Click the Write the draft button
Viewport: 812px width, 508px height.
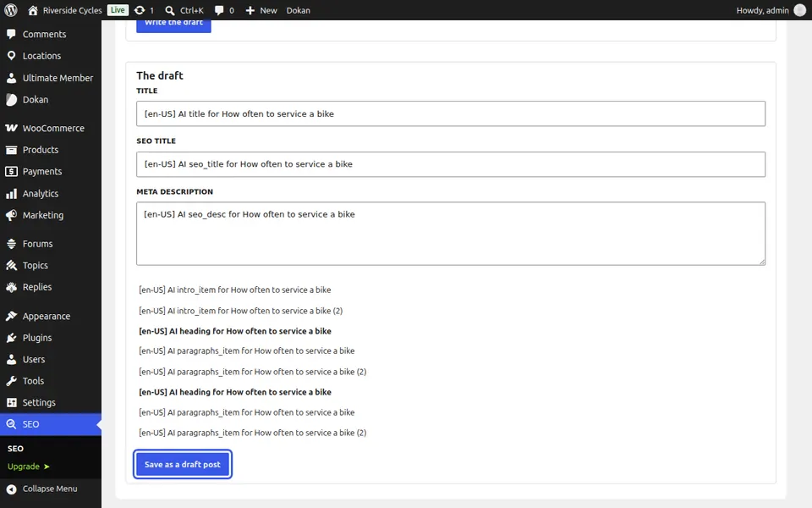tap(173, 25)
